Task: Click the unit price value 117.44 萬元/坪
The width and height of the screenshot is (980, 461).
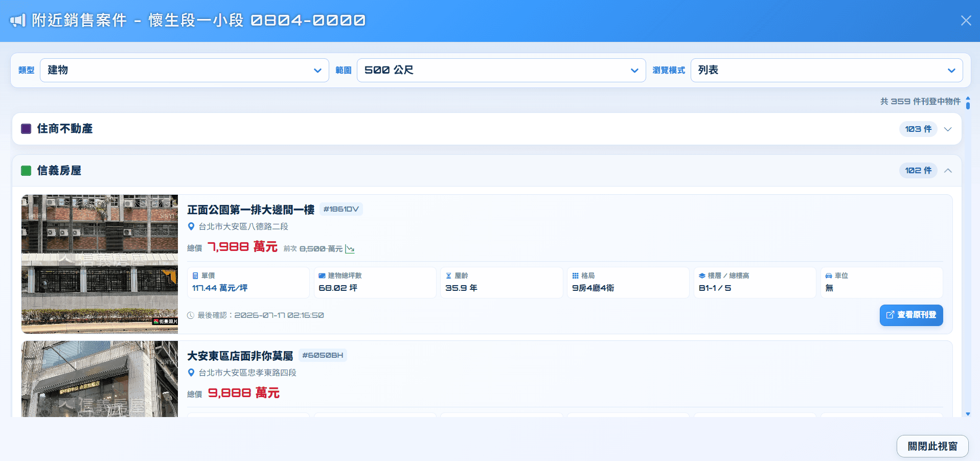Action: click(220, 288)
